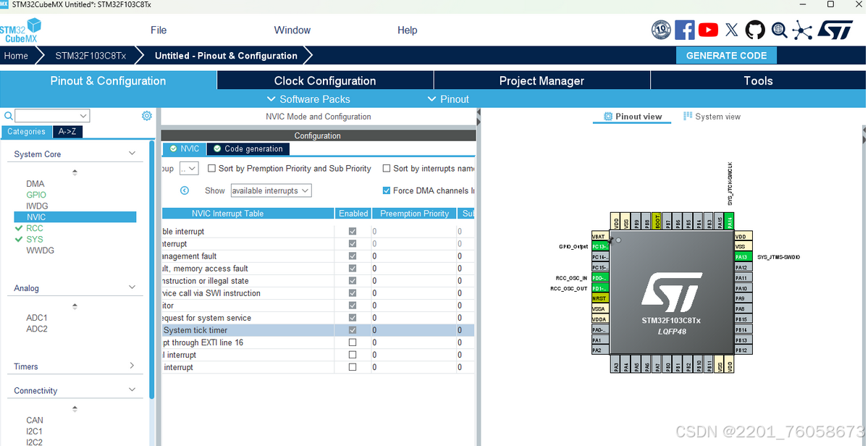The width and height of the screenshot is (868, 446).
Task: Click the globe search icon in header
Action: click(x=780, y=30)
